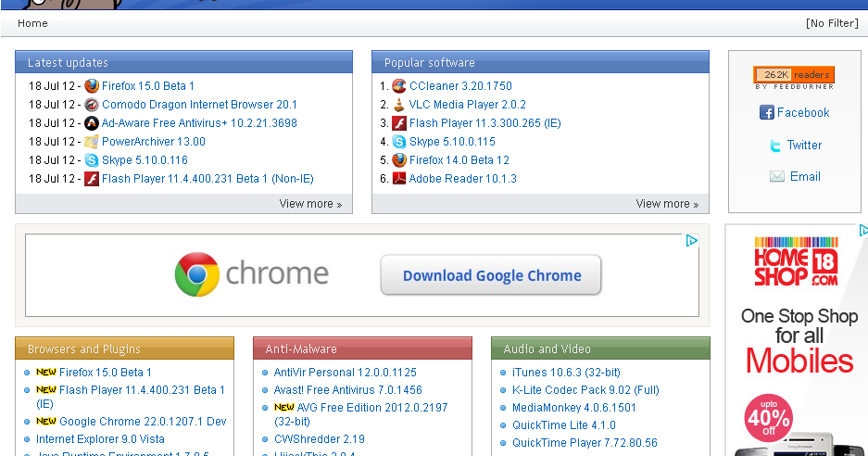Click the Firefox icon beside Firefox 14.0 Beta 12
Viewport: 868px width, 456px height.
[399, 160]
